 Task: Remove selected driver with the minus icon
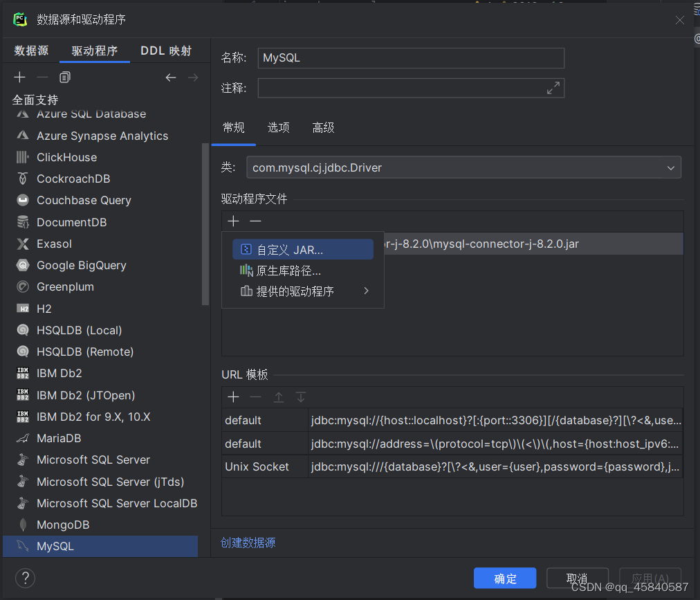coord(42,78)
